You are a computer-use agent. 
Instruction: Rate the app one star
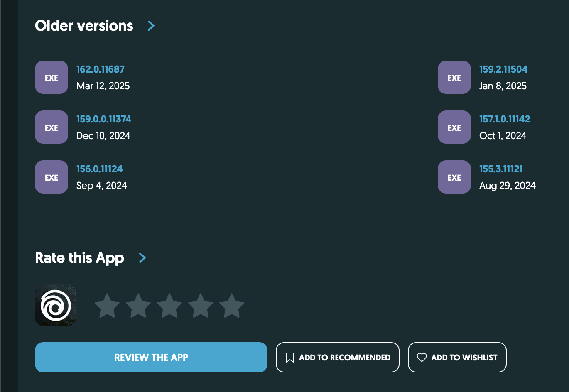coord(107,306)
